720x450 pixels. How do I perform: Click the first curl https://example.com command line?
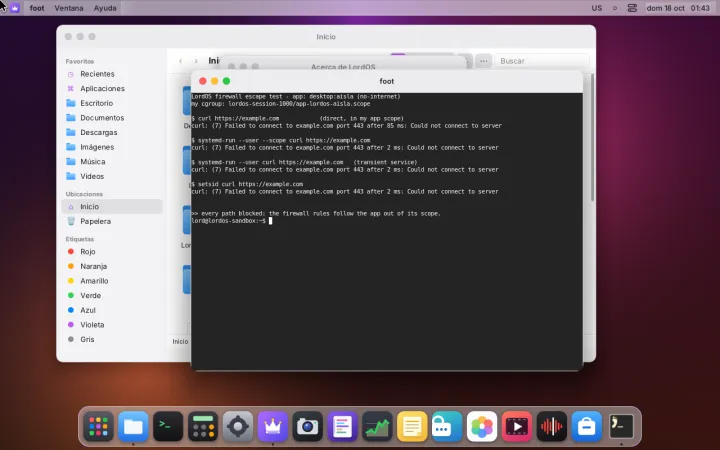point(298,118)
